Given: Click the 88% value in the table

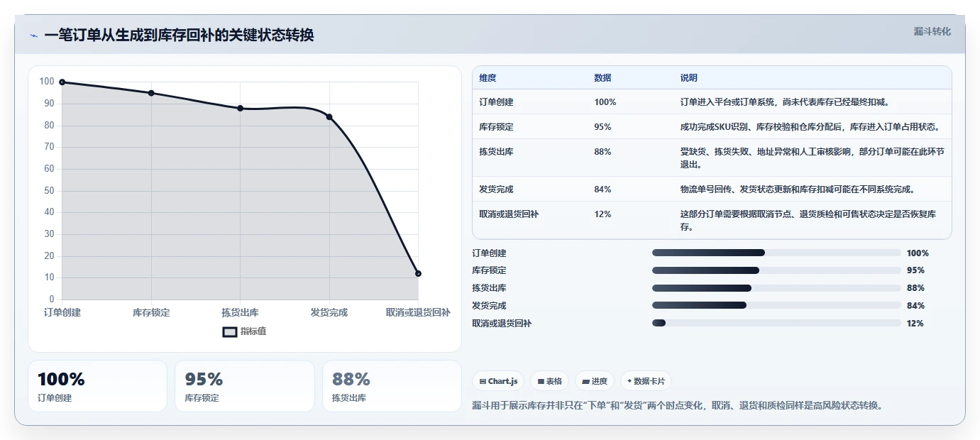Looking at the screenshot, I should coord(602,152).
